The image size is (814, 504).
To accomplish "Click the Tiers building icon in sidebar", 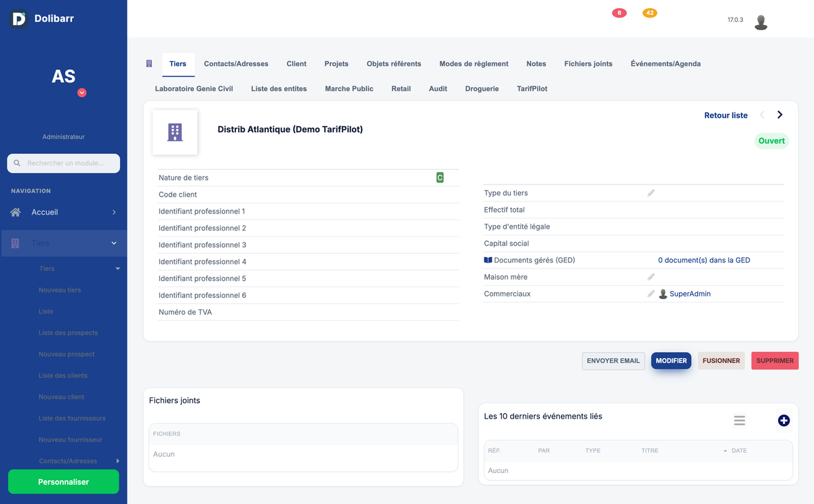I will (16, 243).
